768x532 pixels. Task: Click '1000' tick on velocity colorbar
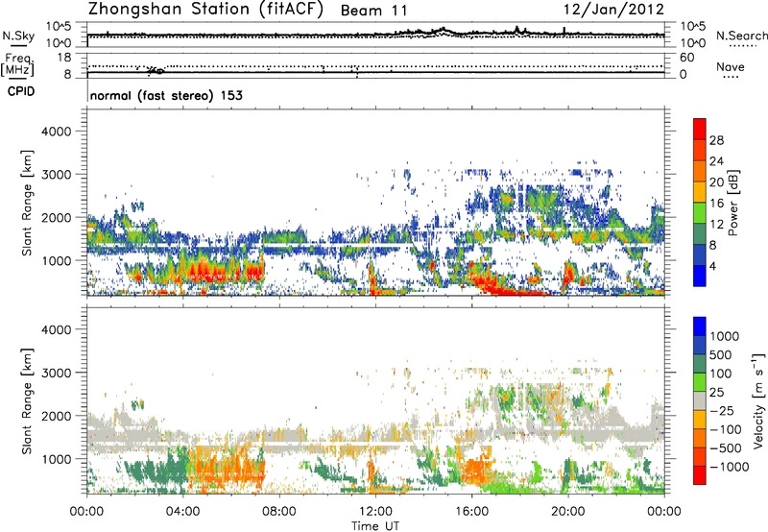tap(725, 336)
